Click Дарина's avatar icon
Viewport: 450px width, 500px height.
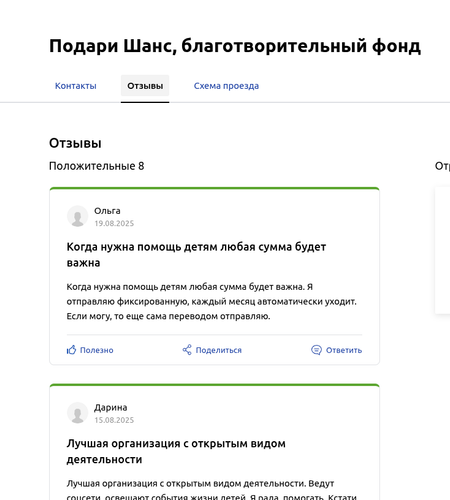78,413
